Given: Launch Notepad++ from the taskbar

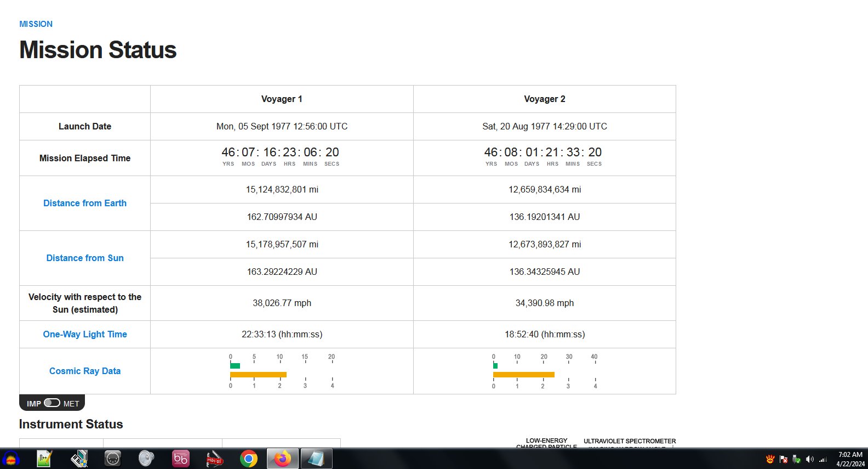Looking at the screenshot, I should point(44,458).
